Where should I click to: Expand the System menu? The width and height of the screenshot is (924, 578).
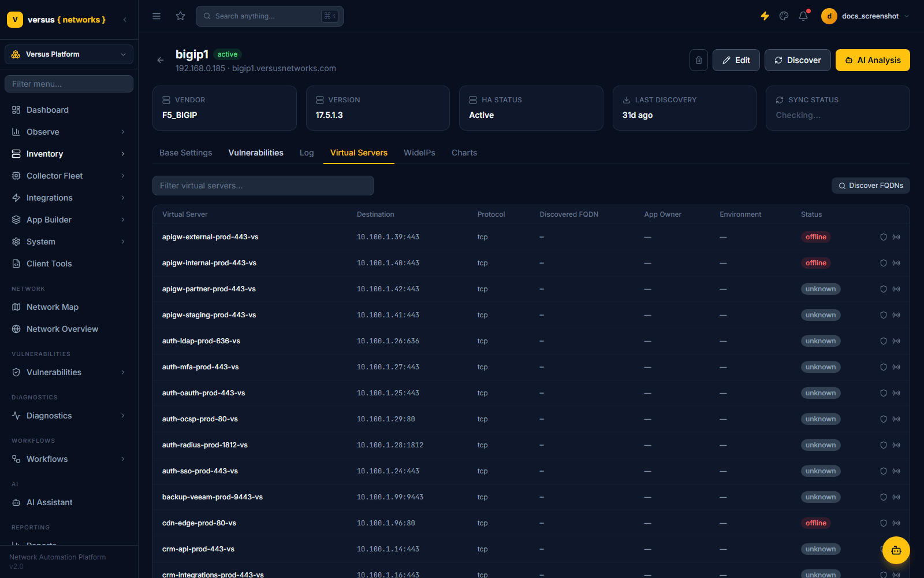[69, 242]
